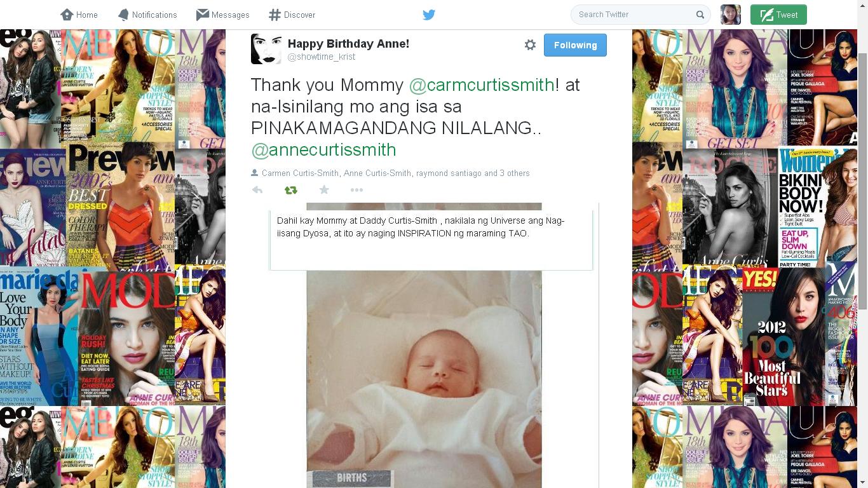Click the Notifications bell icon
Image resolution: width=868 pixels, height=488 pixels.
(123, 15)
